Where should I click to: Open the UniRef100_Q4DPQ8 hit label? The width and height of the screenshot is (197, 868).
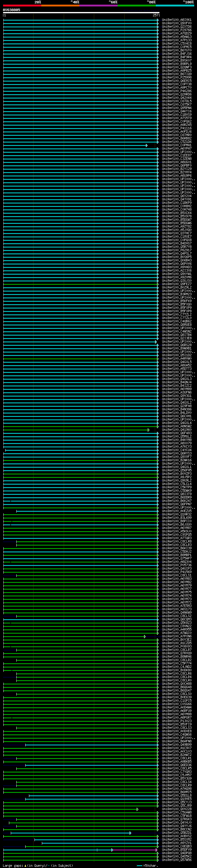point(176,853)
